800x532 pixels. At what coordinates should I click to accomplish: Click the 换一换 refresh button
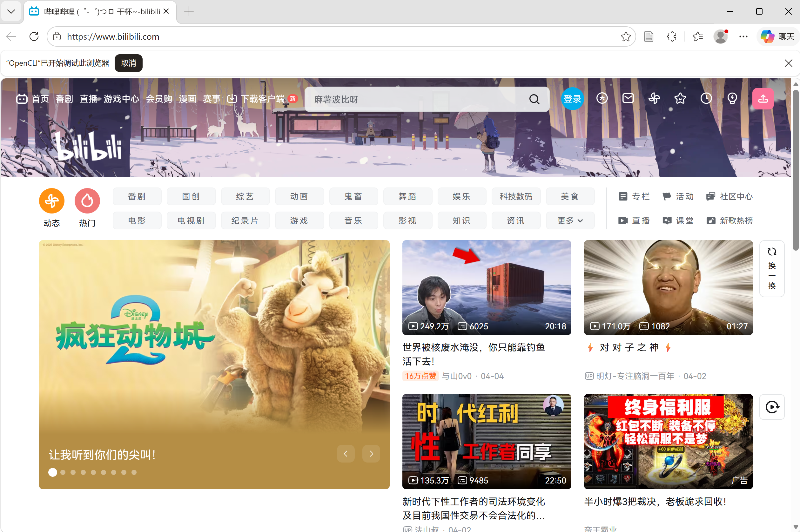(x=771, y=268)
